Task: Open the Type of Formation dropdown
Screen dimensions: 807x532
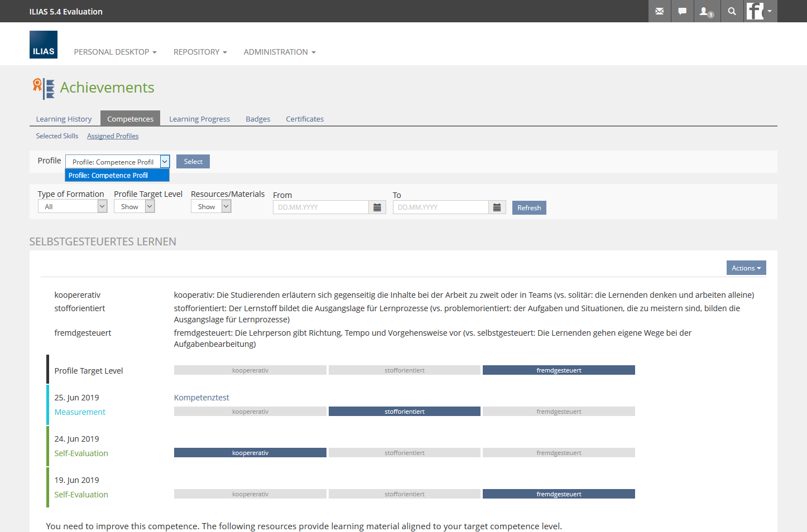Action: click(x=72, y=206)
